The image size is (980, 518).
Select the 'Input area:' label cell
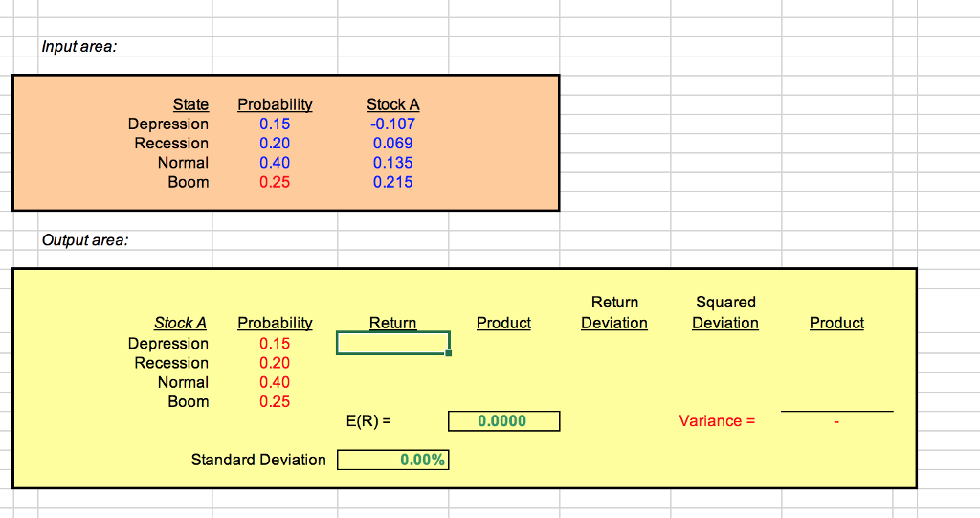[x=79, y=46]
